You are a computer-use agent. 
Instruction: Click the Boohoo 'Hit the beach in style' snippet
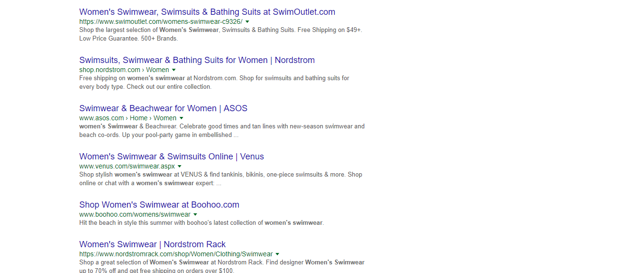click(201, 223)
